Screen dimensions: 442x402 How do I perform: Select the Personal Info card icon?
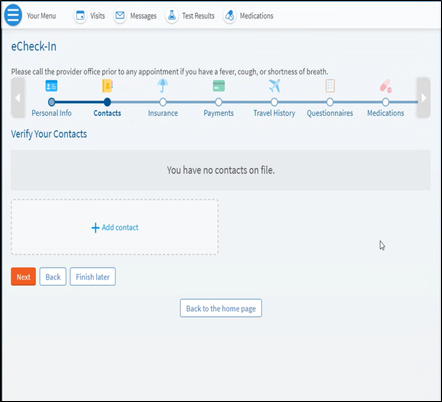[51, 86]
